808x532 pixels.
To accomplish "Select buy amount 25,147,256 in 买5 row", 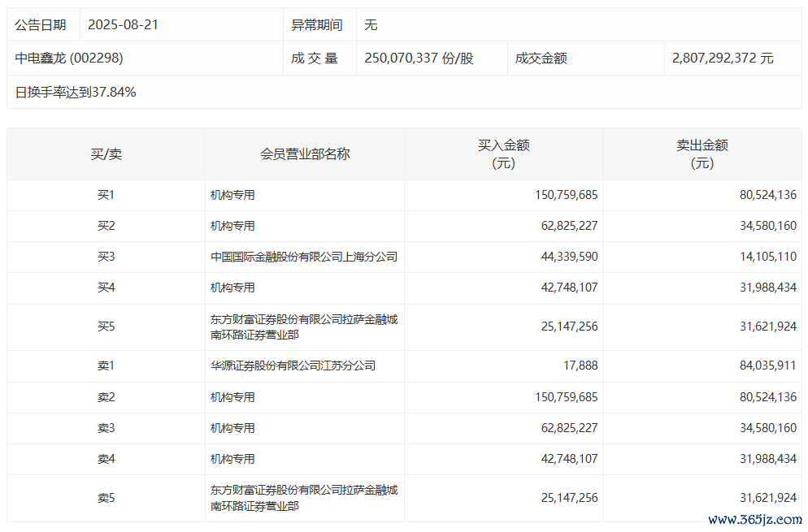I will [x=569, y=327].
